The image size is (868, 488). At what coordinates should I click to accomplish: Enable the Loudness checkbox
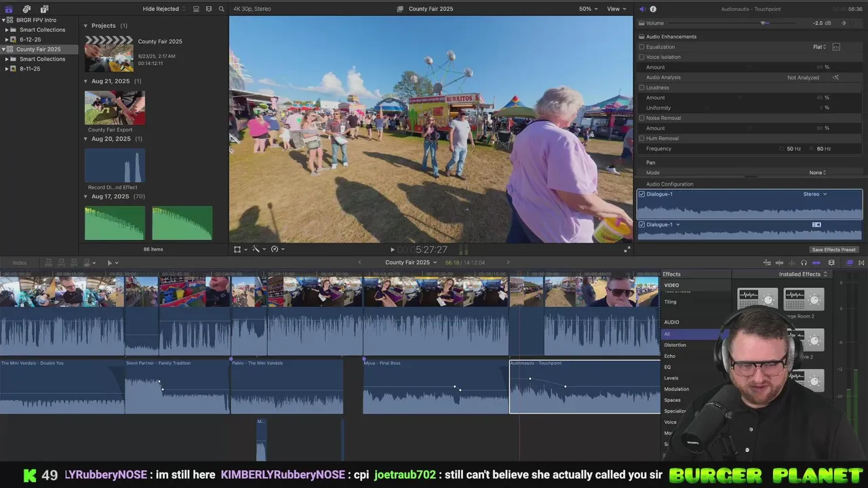pos(642,87)
